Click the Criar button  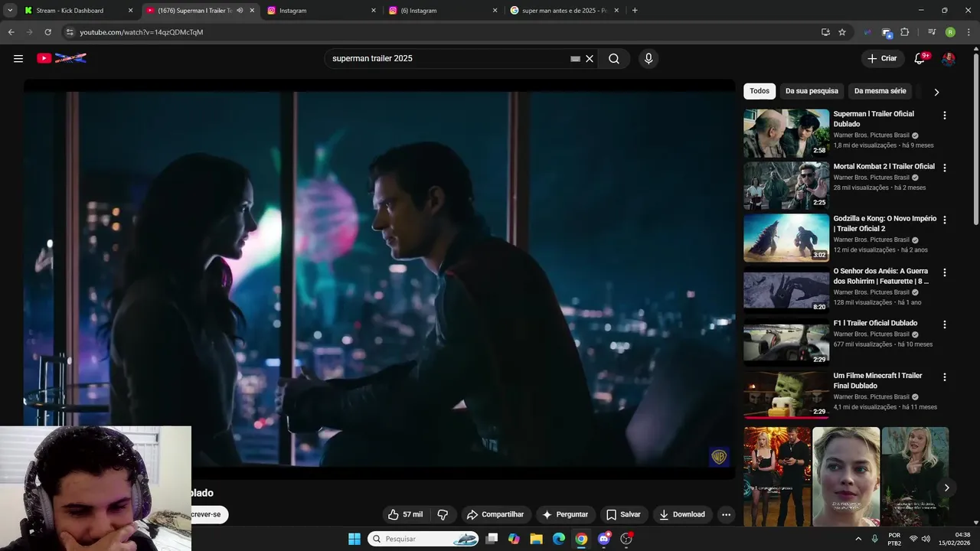(x=882, y=58)
